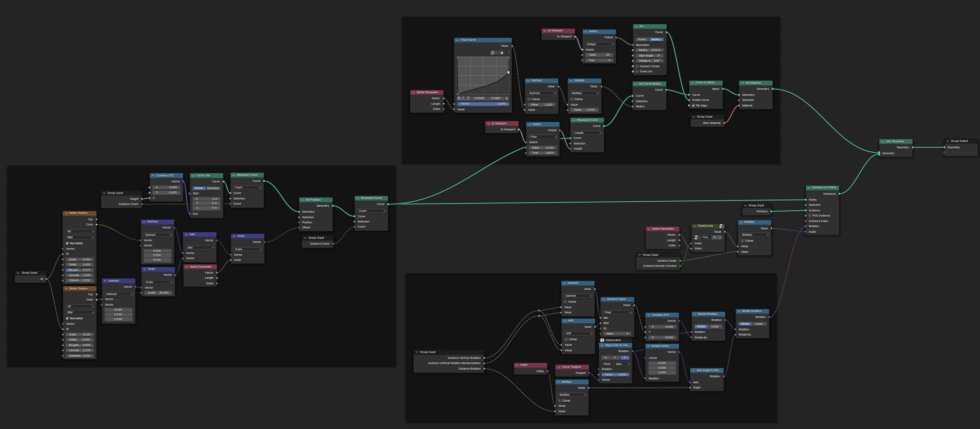The width and height of the screenshot is (980, 429).
Task: Click the extend mode icon above the Float Curve graph
Action: [x=502, y=53]
